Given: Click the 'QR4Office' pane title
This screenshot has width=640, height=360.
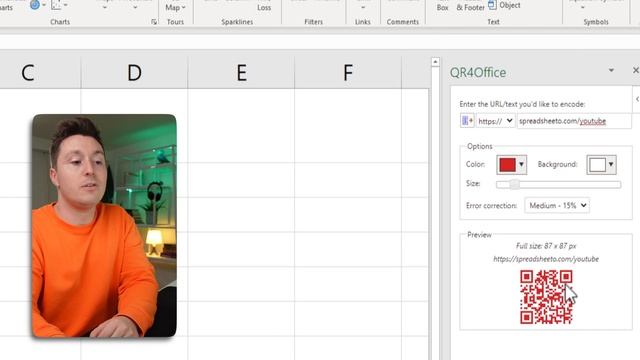Looking at the screenshot, I should point(478,72).
